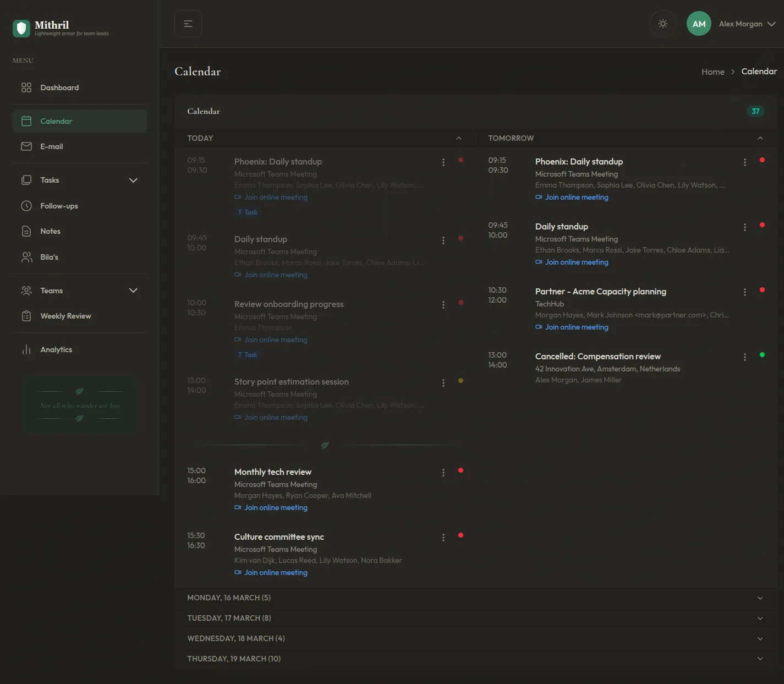The height and width of the screenshot is (684, 784).
Task: Open the Dashboard grid icon
Action: [x=26, y=87]
